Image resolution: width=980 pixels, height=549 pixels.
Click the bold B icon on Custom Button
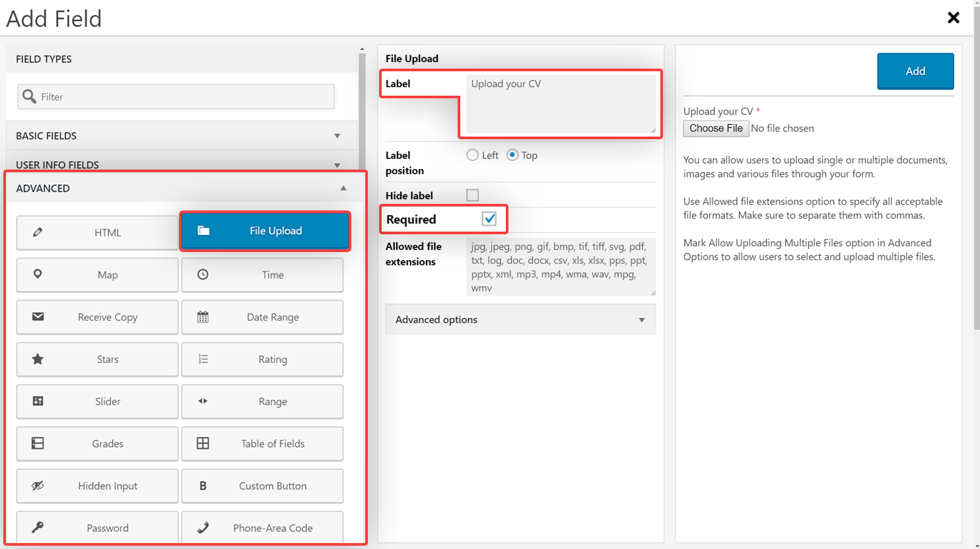point(203,486)
